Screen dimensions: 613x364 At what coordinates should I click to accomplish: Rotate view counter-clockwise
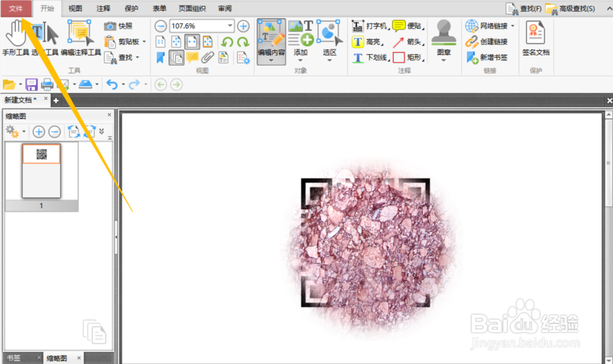tap(227, 42)
